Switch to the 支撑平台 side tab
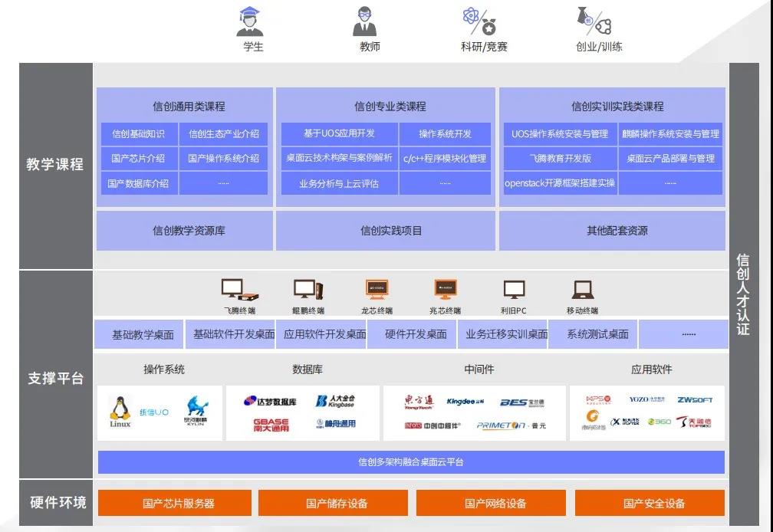Screen dimensions: 773x532 (55, 378)
